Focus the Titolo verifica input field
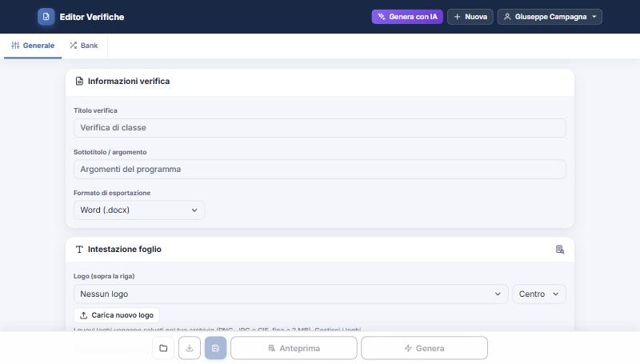The image size is (640, 364). click(x=319, y=128)
